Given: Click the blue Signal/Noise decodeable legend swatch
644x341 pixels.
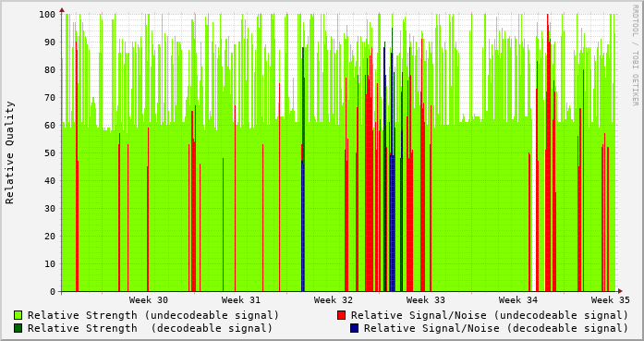Looking at the screenshot, I should pyautogui.click(x=354, y=328).
